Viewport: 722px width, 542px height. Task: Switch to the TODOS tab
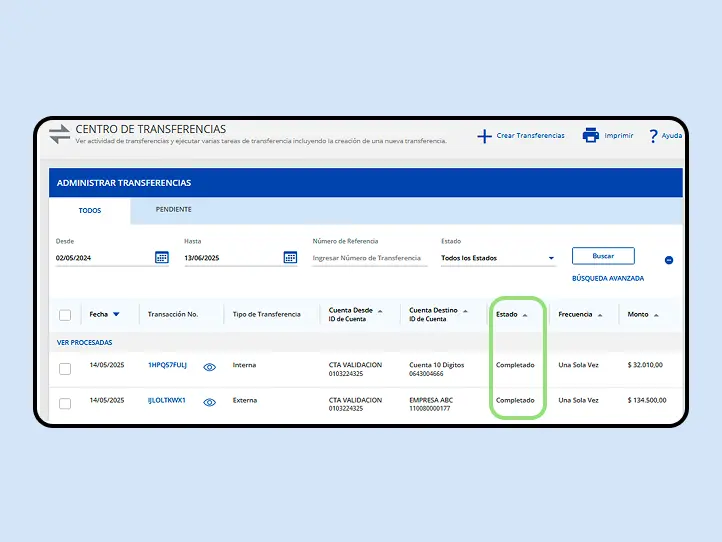point(90,210)
